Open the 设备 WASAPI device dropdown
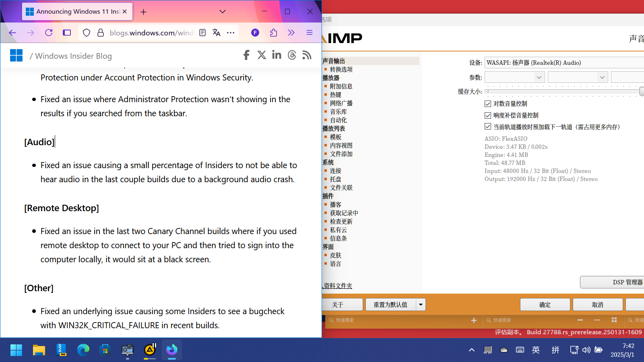This screenshot has height=362, width=644. point(564,63)
